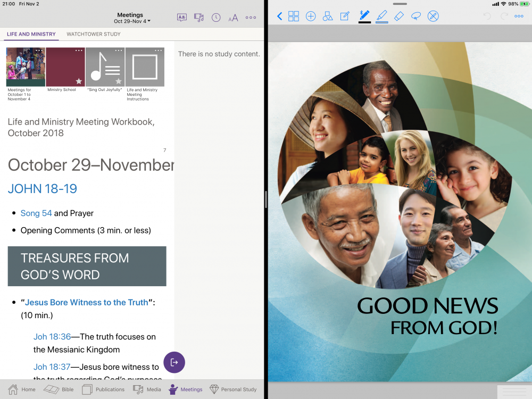This screenshot has width=532, height=399.
Task: Open the languages icon in Meetings toolbar
Action: coord(182,18)
